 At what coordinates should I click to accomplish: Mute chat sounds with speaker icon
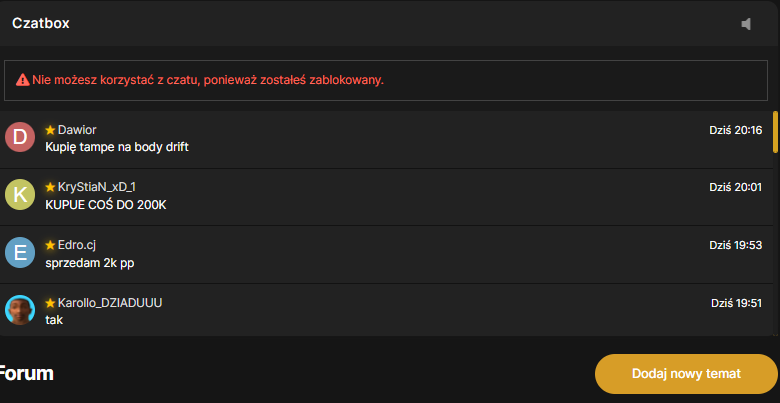(746, 24)
